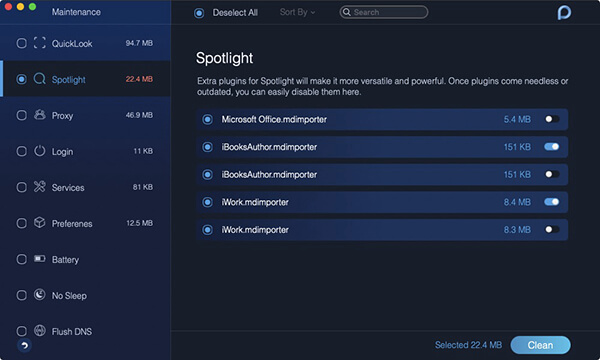Image resolution: width=600 pixels, height=360 pixels.
Task: Uncheck Microsoft Office.mdimporter radio button
Action: click(x=207, y=119)
